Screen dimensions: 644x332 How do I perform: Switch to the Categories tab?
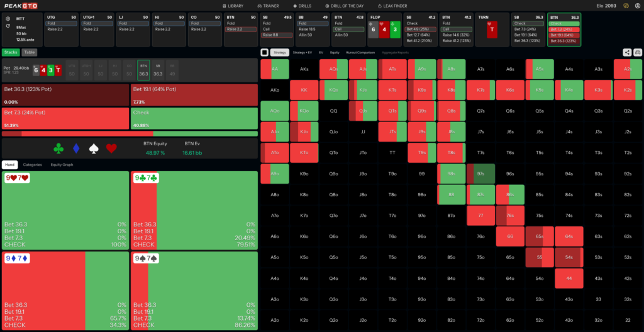[33, 165]
